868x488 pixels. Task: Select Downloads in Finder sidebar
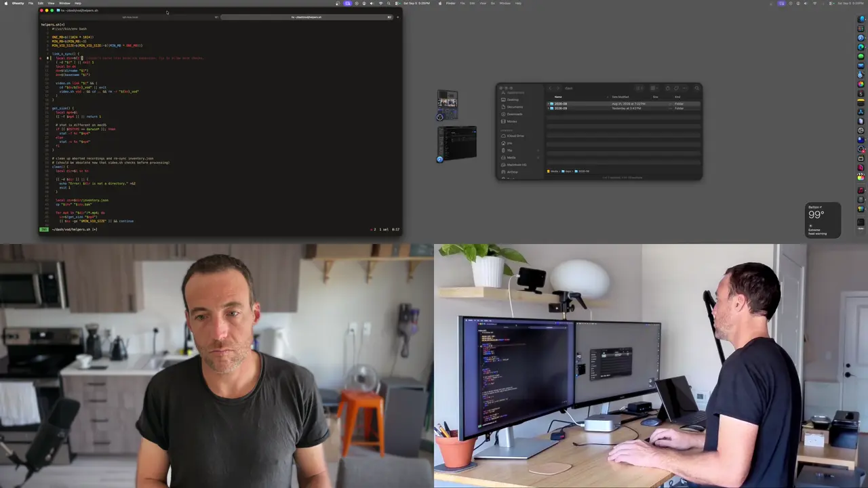(x=515, y=114)
